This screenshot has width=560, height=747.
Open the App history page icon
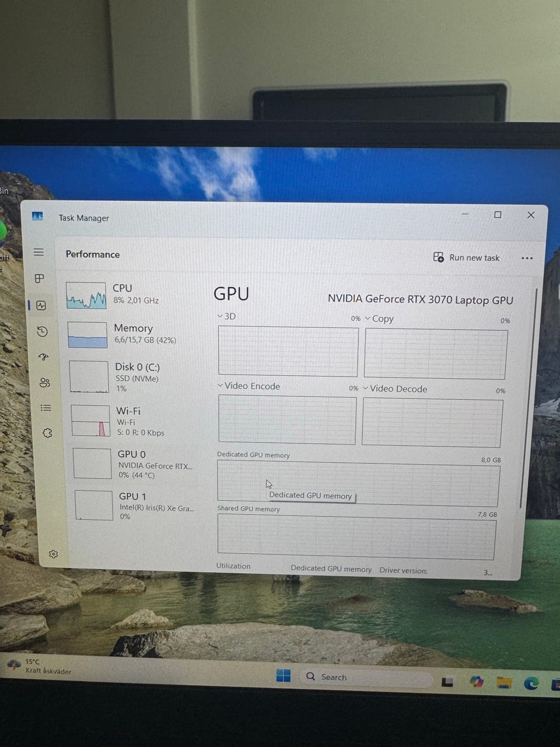[x=42, y=331]
